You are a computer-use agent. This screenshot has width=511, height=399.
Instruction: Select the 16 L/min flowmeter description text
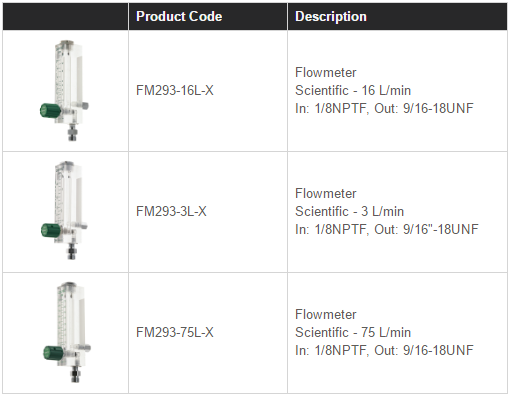(384, 90)
